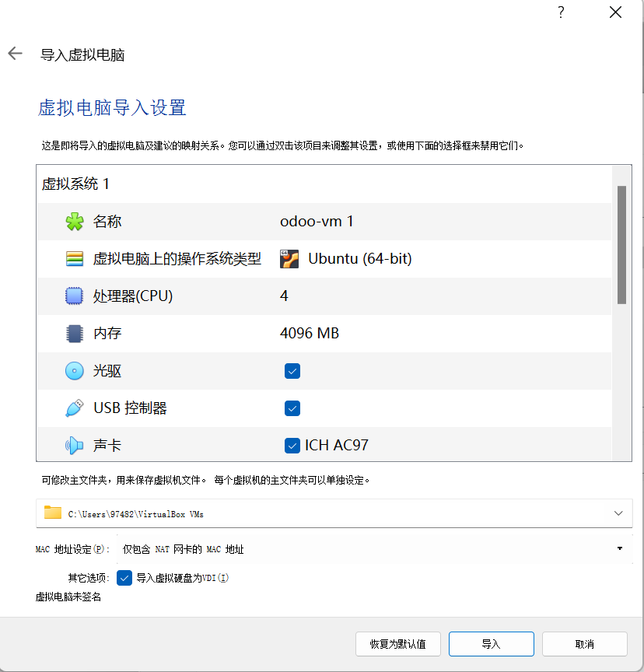Click the 光驱 row label
The height and width of the screenshot is (672, 644).
(107, 371)
